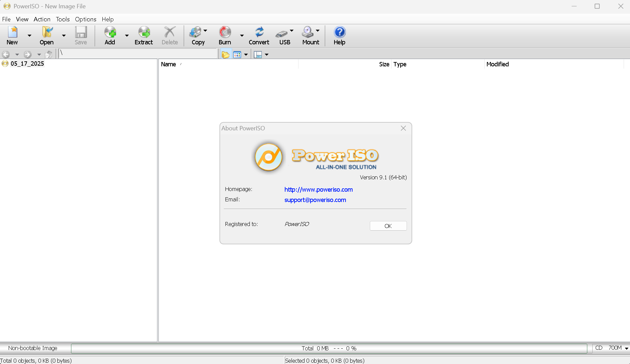Expand the Burn button dropdown arrow
Screen dimensions: 630x364
coord(242,35)
